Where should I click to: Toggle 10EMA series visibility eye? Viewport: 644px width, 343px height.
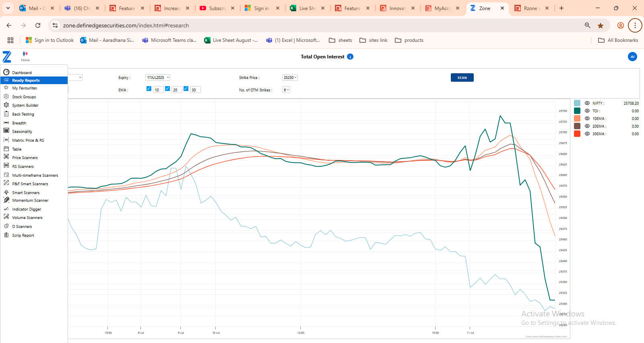tap(587, 118)
